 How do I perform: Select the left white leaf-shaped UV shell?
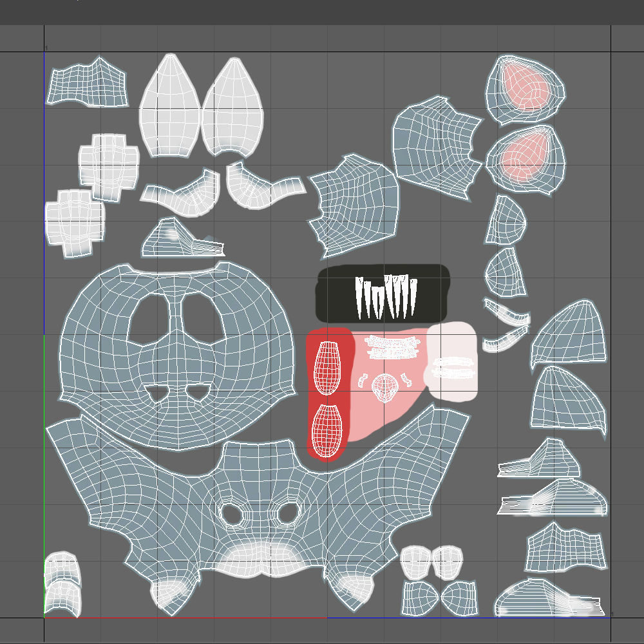(170, 106)
